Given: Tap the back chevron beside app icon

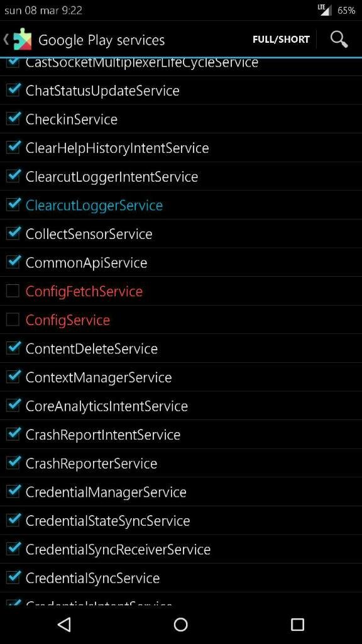Looking at the screenshot, I should 6,40.
